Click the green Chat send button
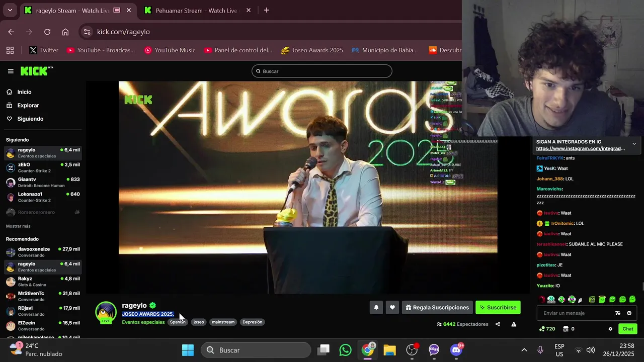Screen dimensions: 644x362 click(x=628, y=329)
